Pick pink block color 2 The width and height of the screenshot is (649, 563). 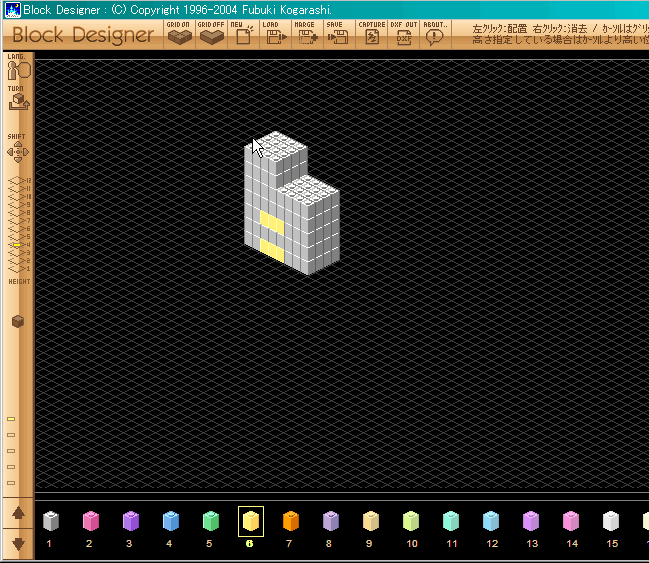pyautogui.click(x=91, y=521)
